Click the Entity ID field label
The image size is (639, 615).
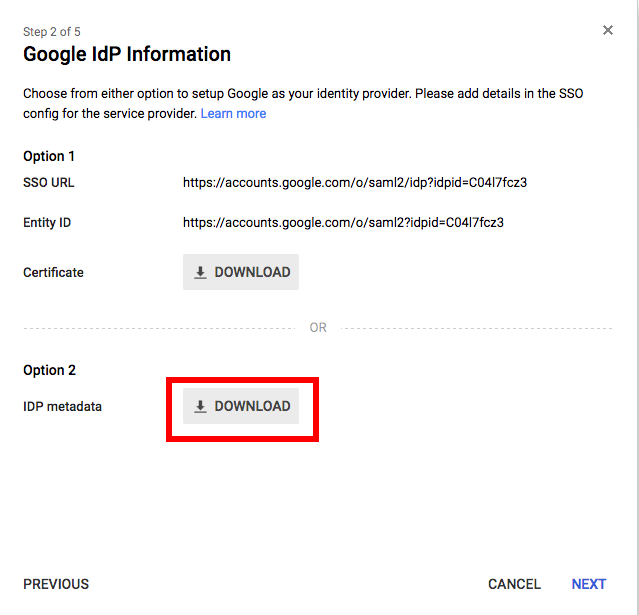point(47,222)
